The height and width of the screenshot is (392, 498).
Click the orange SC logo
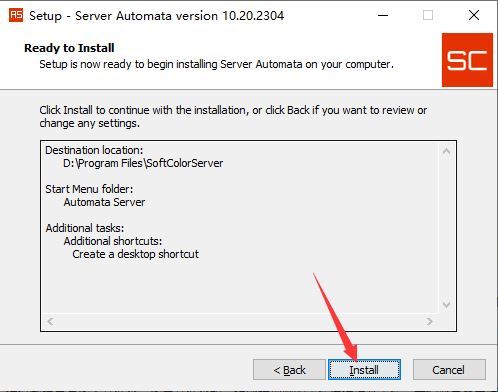(467, 60)
